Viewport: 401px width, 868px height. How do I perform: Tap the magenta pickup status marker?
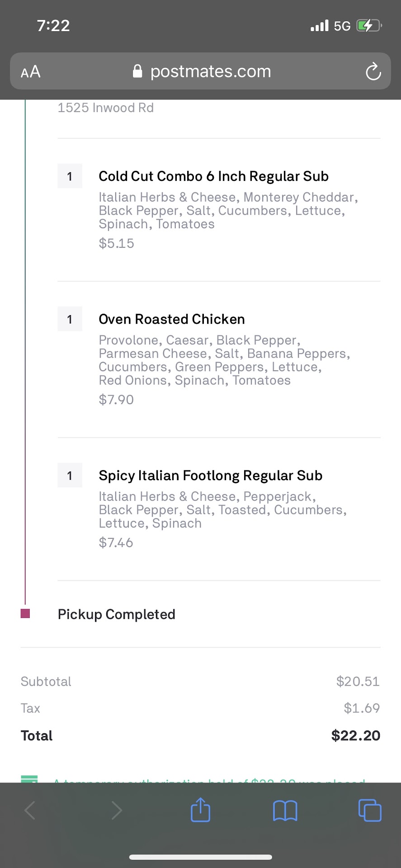[x=25, y=613]
